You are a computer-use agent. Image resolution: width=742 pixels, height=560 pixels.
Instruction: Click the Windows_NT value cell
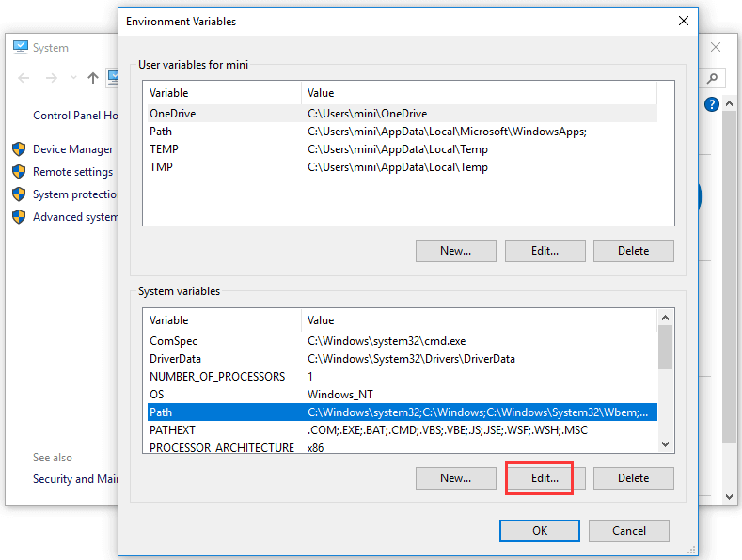pos(340,395)
